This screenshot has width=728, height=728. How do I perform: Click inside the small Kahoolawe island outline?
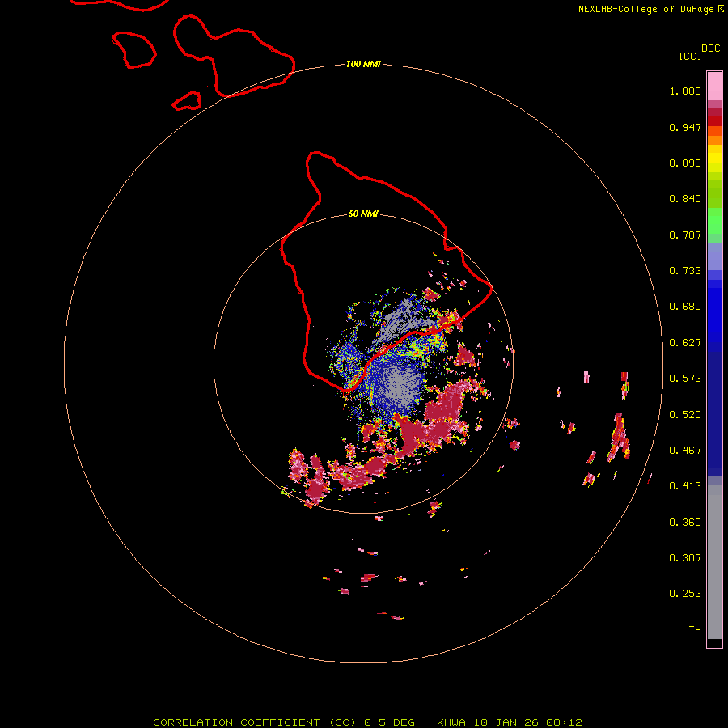188,102
